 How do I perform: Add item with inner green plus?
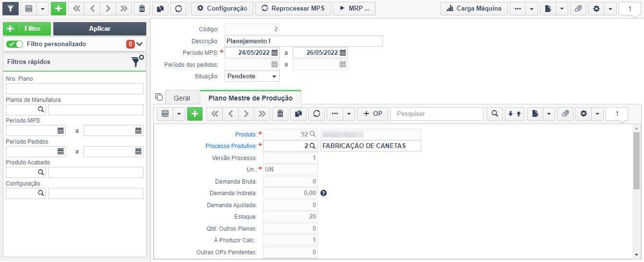click(195, 113)
